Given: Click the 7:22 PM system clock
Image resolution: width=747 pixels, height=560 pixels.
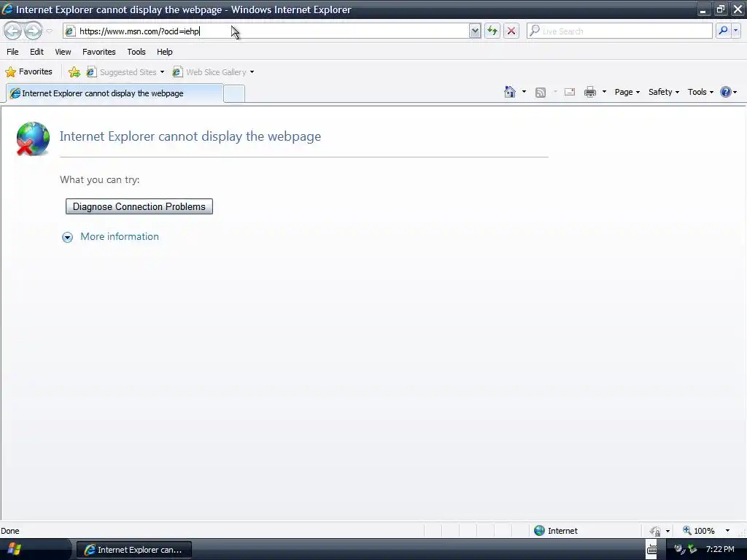Looking at the screenshot, I should pos(720,550).
